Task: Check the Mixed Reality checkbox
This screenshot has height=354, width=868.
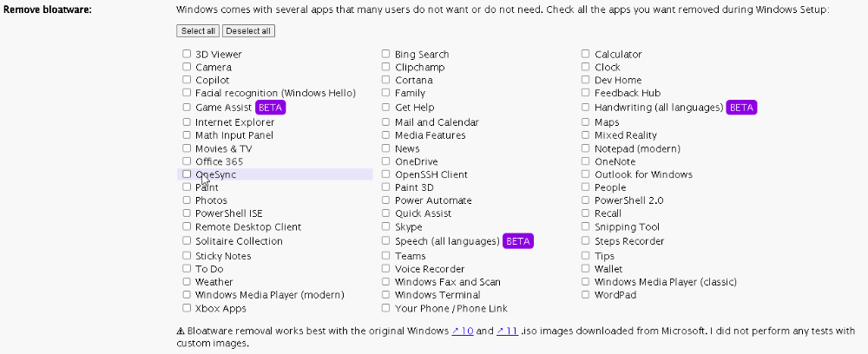Action: (586, 134)
